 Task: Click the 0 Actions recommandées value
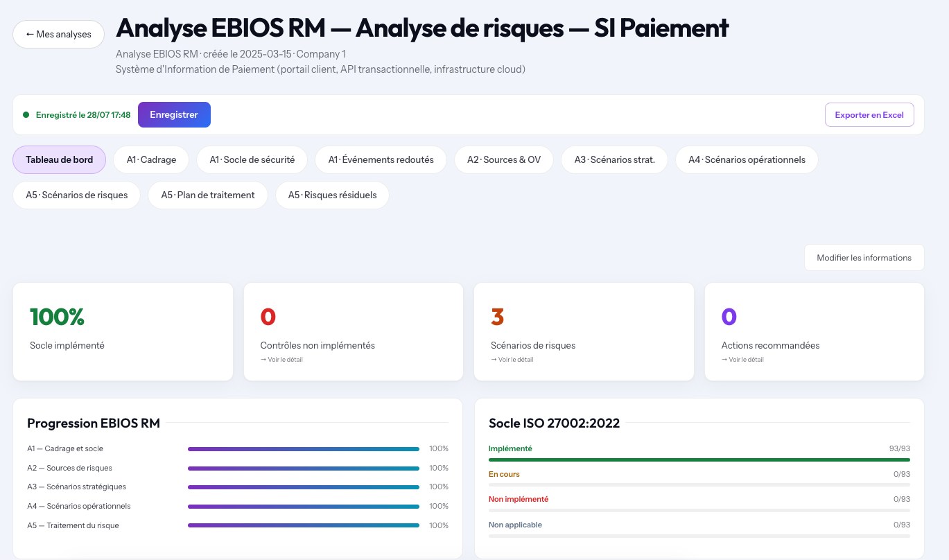click(x=729, y=317)
